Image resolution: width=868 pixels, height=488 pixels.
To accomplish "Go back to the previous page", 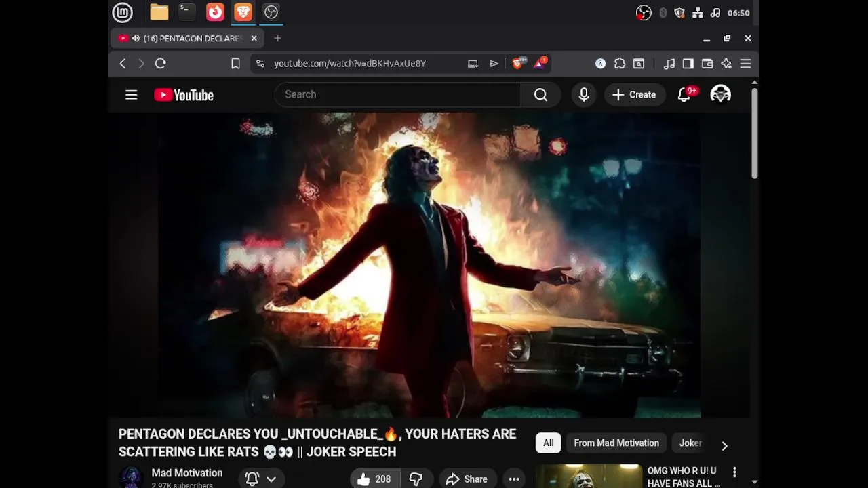I will tap(122, 64).
